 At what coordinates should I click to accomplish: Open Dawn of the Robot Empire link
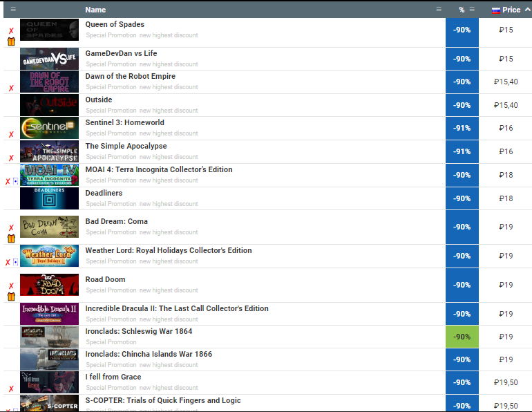click(131, 76)
